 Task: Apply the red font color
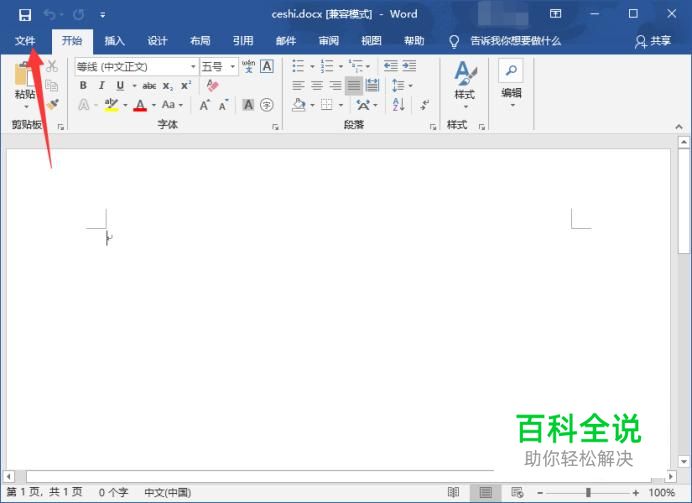[x=140, y=105]
